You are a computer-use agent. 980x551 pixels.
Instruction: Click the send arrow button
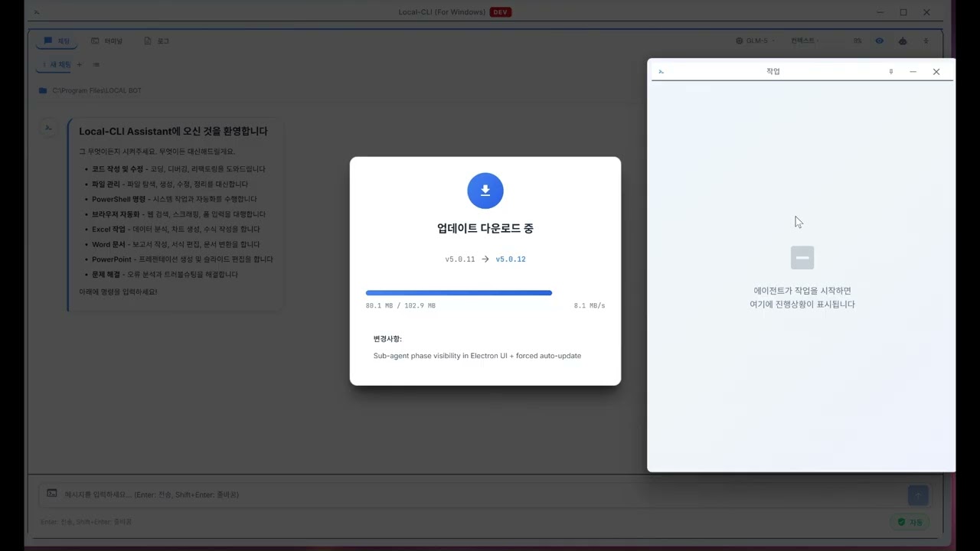click(x=918, y=495)
